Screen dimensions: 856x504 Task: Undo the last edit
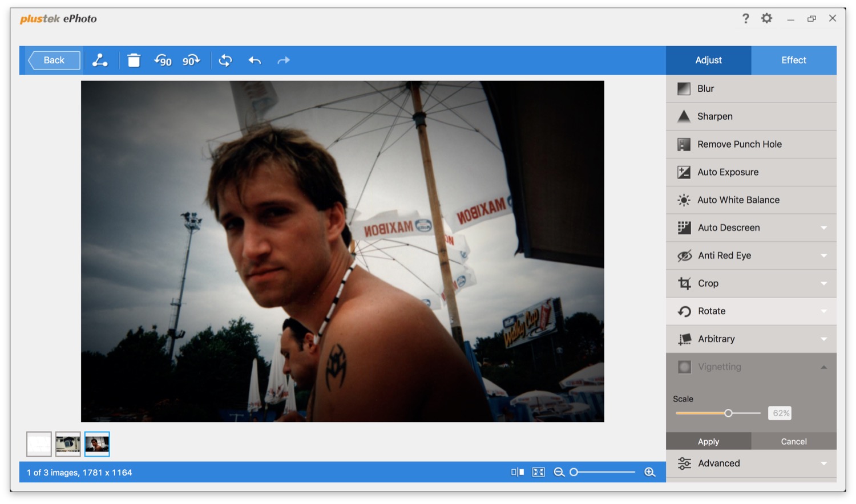255,60
